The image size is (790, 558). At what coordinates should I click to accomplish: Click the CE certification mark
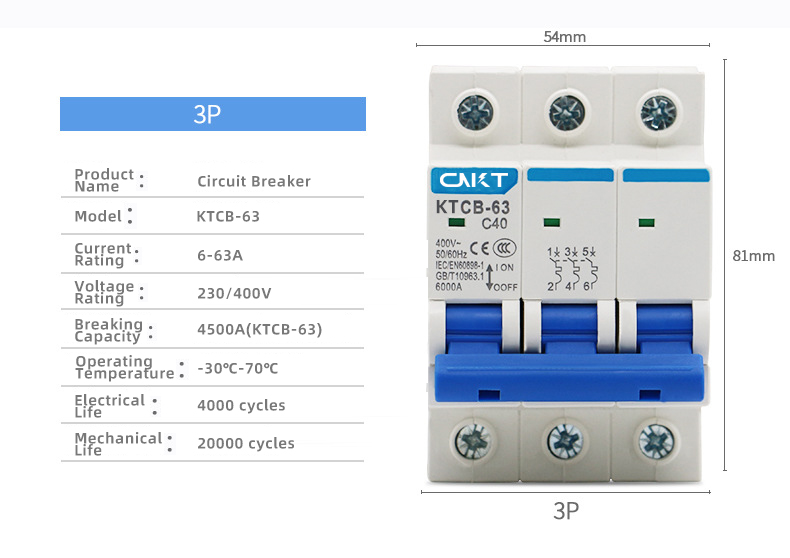coord(479,248)
